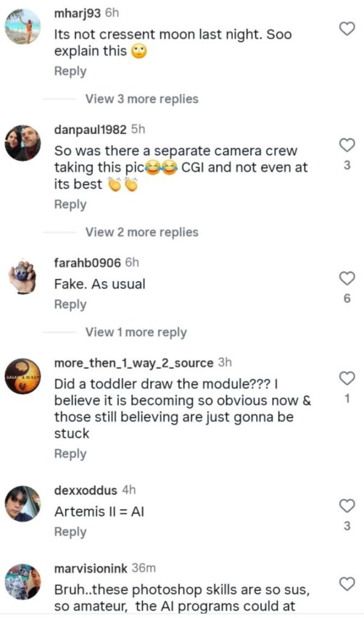This screenshot has height=618, width=364.
Task: Expand "View 2 more replies" under danpaul1982
Action: (x=141, y=232)
